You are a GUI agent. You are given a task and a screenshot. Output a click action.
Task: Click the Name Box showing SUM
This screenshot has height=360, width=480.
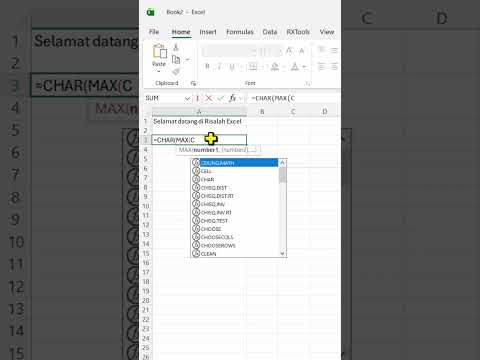pyautogui.click(x=164, y=98)
